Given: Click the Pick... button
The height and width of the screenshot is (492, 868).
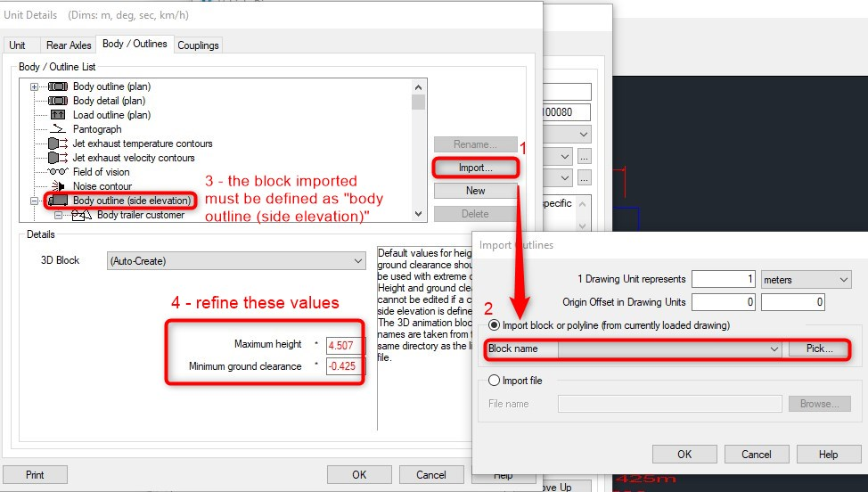Looking at the screenshot, I should [819, 348].
